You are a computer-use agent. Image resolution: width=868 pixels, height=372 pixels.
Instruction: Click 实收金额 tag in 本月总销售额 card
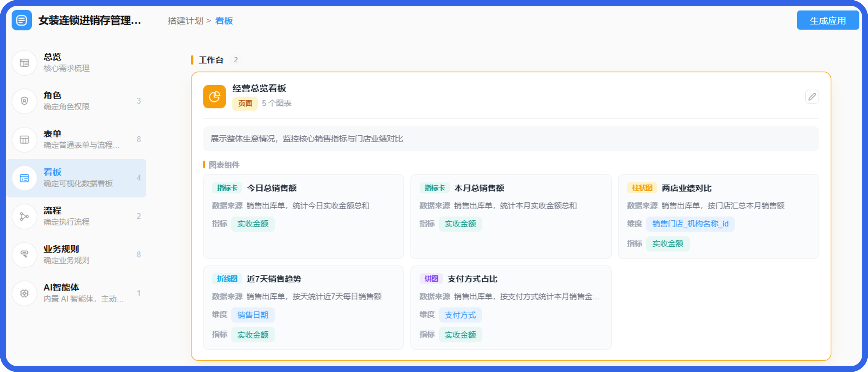tap(460, 224)
